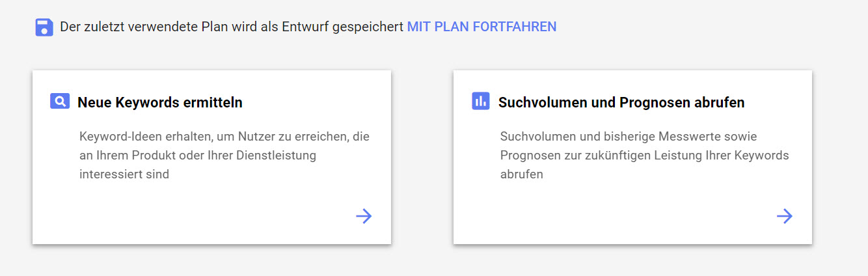Click the magnifier icon for new keywords
This screenshot has height=276, width=868.
pos(60,101)
